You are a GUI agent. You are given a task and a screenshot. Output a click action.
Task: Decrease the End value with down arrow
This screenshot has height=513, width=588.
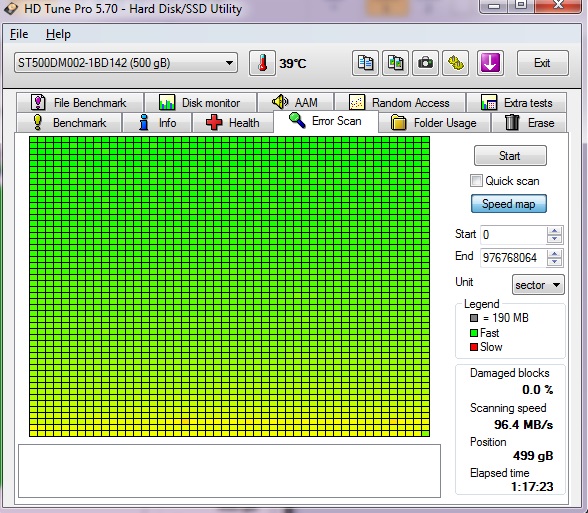(x=554, y=262)
